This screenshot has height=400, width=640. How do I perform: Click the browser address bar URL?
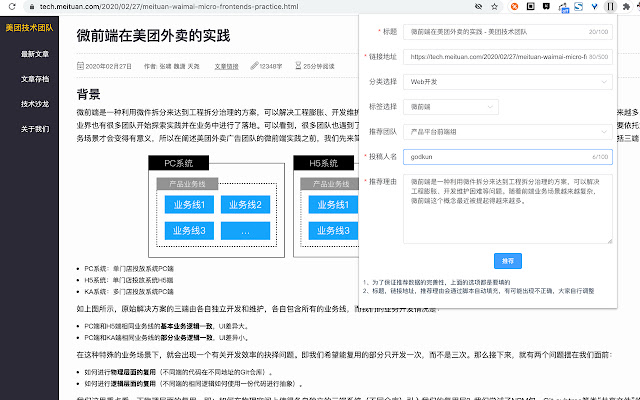click(x=169, y=7)
